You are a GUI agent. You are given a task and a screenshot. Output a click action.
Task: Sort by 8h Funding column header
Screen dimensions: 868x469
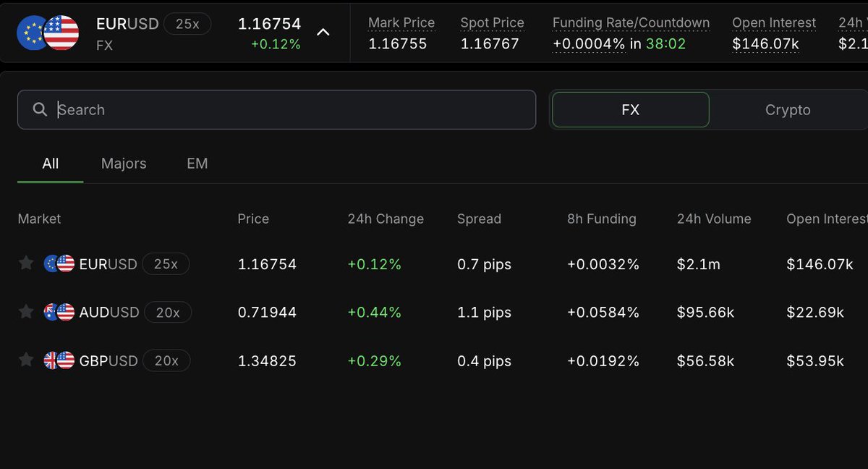602,219
